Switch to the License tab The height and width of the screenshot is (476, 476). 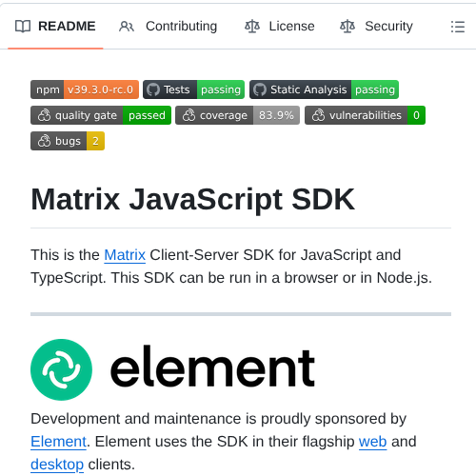coord(280,27)
